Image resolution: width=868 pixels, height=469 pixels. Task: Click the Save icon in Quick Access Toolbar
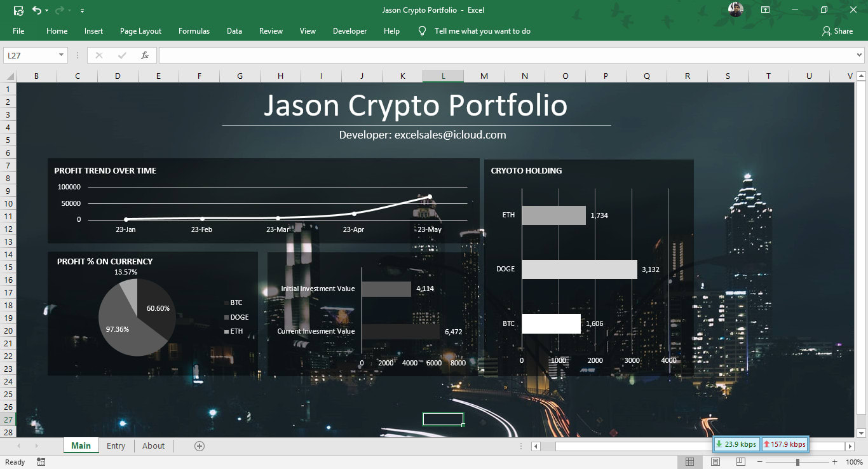tap(18, 10)
